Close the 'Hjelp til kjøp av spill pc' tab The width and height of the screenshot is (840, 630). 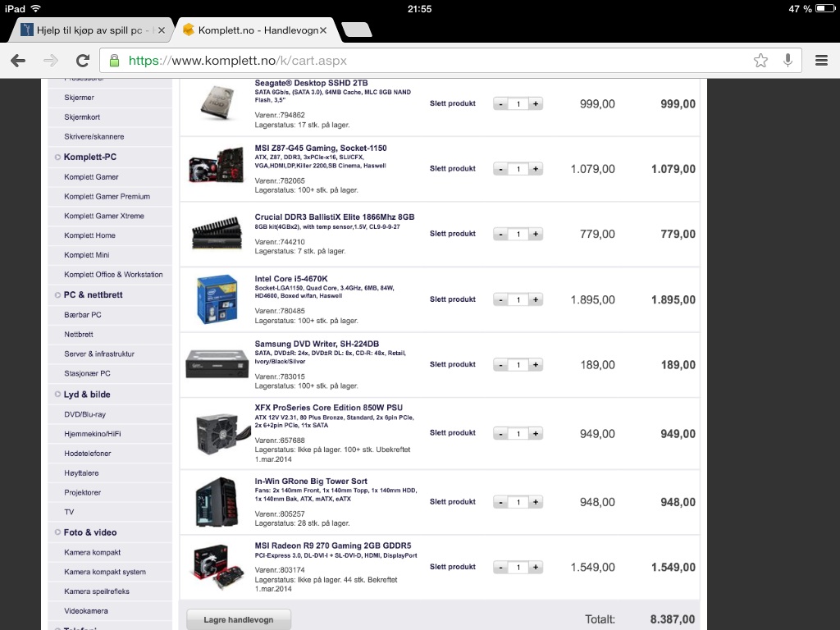coord(162,30)
